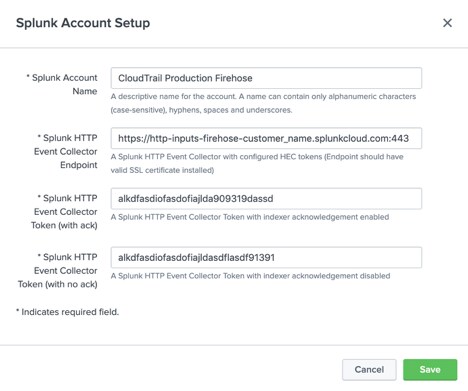Click the 'Splunk HTTP Event Collector Endpoint' label

(66, 151)
